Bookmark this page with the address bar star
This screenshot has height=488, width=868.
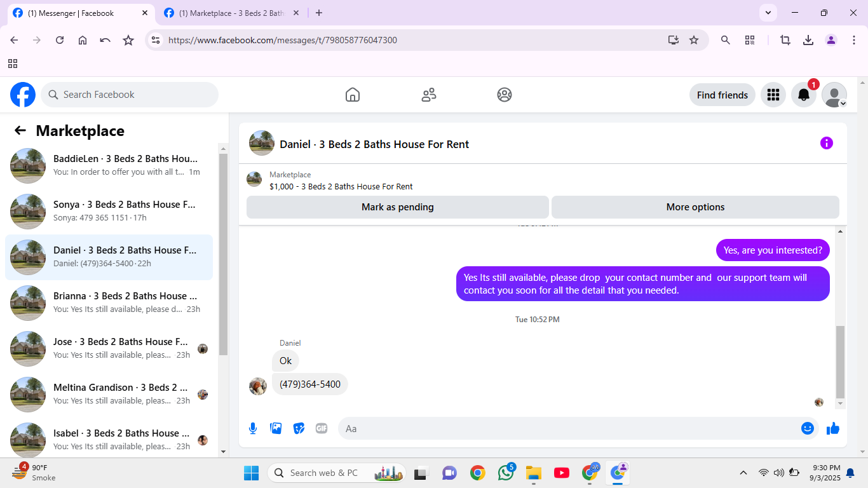pyautogui.click(x=694, y=40)
